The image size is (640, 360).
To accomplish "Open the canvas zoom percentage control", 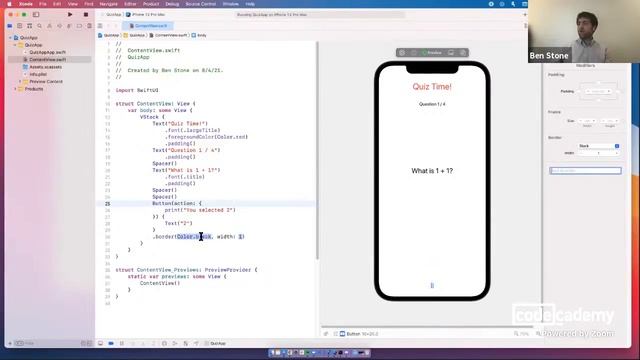I will pos(521,334).
